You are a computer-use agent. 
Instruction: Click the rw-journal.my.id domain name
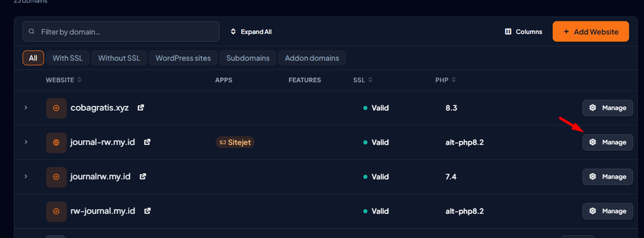click(x=103, y=212)
